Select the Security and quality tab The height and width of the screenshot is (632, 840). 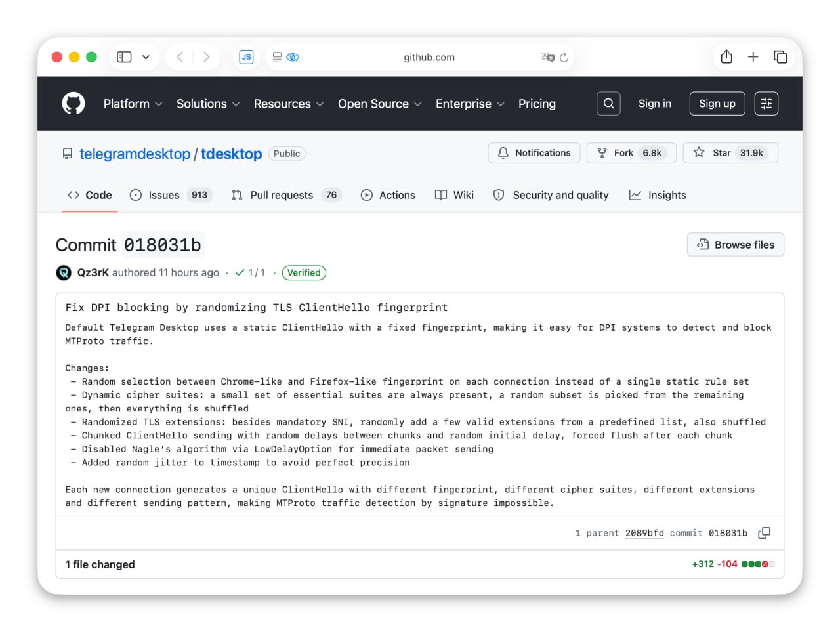551,195
